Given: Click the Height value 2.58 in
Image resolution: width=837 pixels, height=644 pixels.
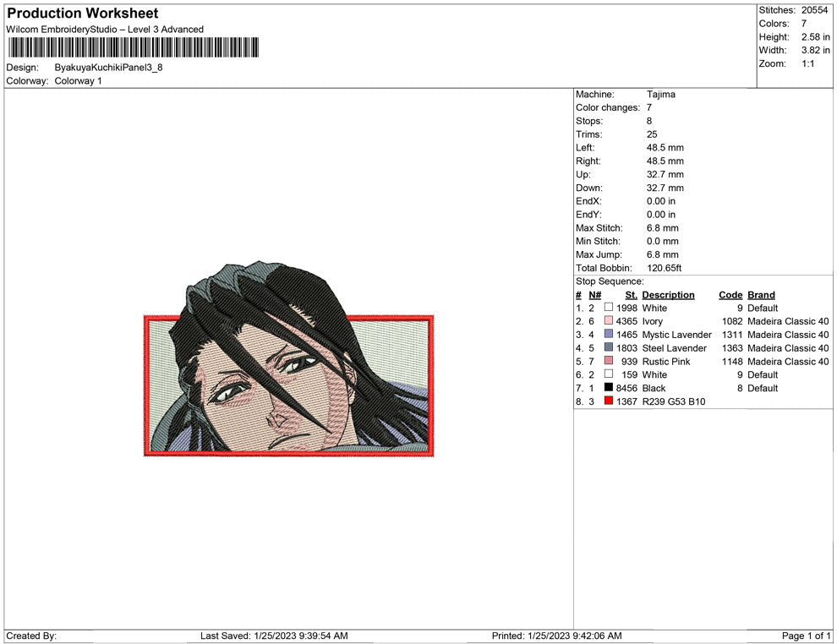Looking at the screenshot, I should (x=816, y=37).
